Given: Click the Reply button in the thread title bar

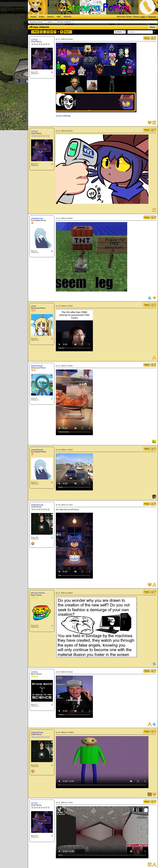Looking at the screenshot, I should [152, 27].
